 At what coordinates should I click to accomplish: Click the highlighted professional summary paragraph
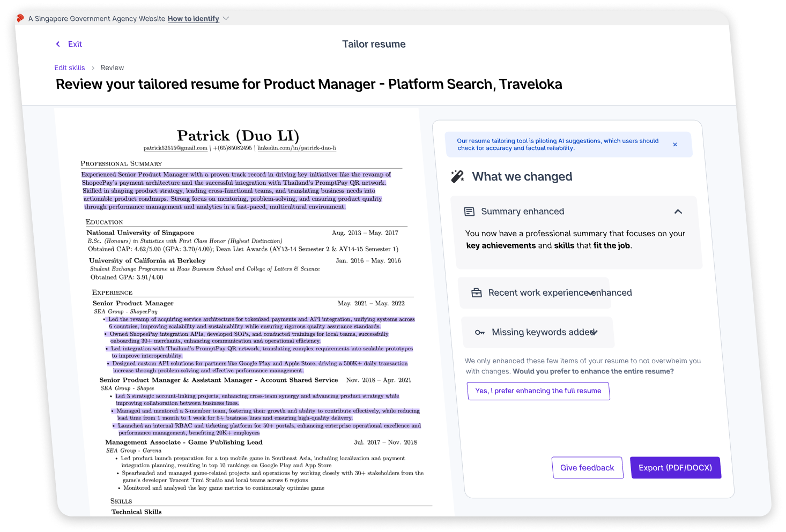[237, 191]
